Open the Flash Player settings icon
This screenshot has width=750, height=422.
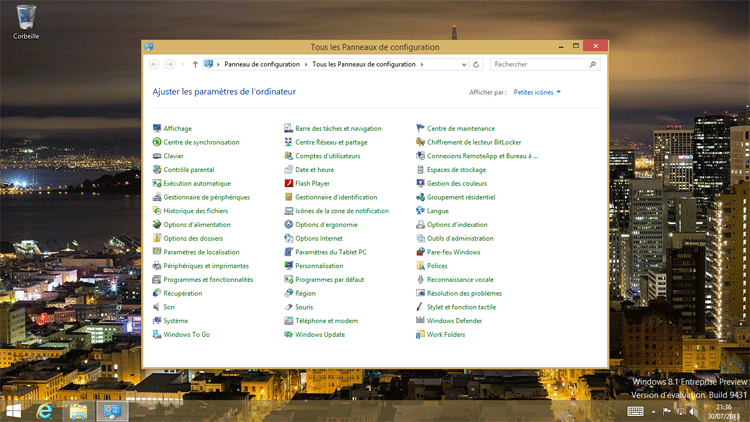[x=289, y=184]
